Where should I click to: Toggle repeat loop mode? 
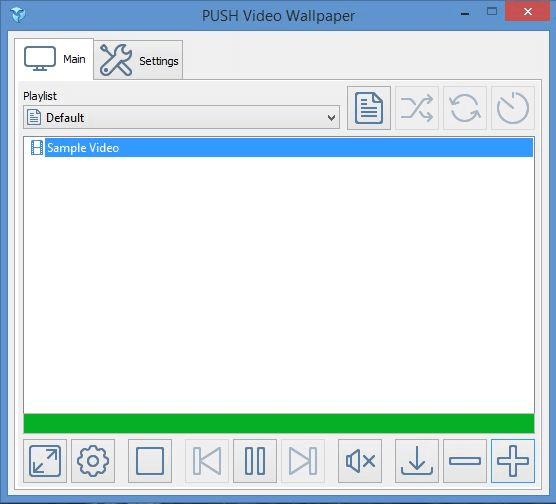point(465,108)
